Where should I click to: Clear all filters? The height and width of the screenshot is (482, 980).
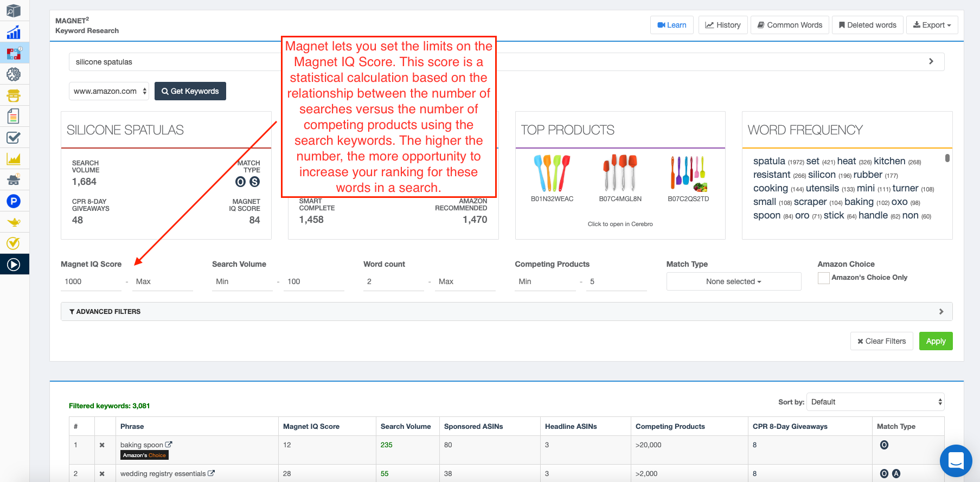pyautogui.click(x=882, y=341)
